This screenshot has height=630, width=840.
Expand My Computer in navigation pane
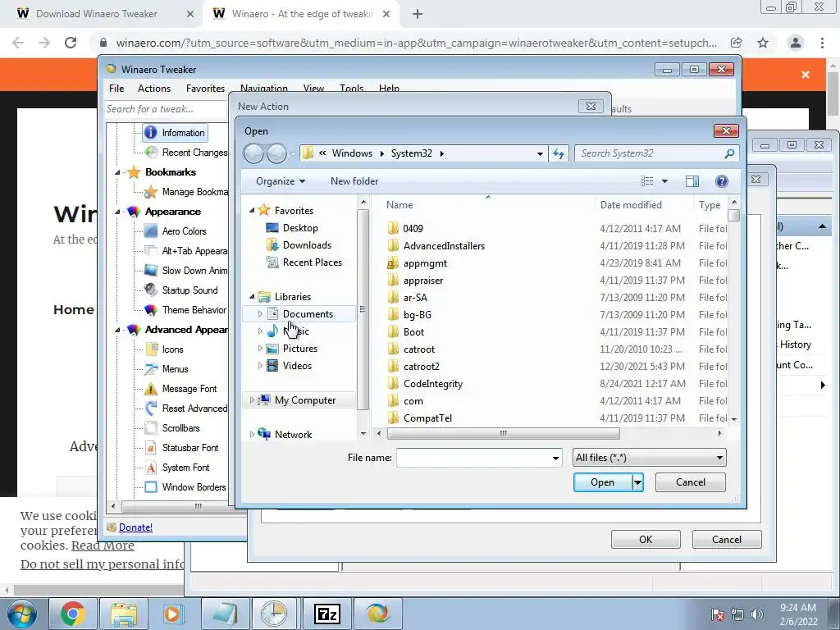[x=252, y=400]
